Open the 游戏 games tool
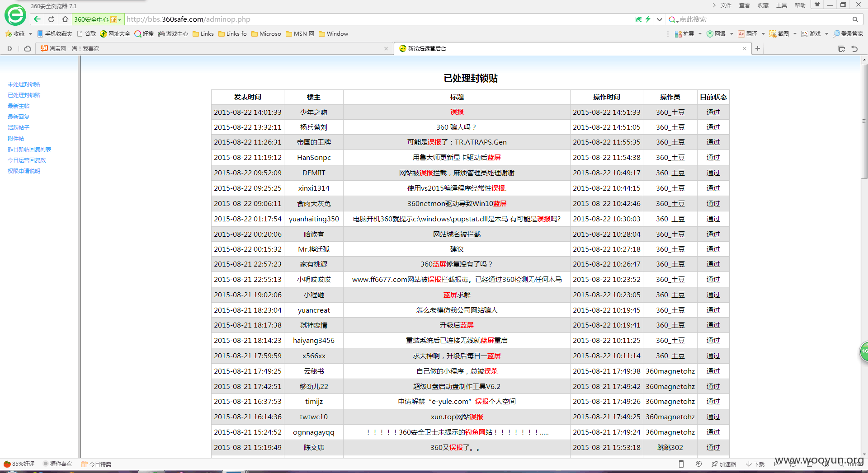868x473 pixels. click(x=811, y=34)
